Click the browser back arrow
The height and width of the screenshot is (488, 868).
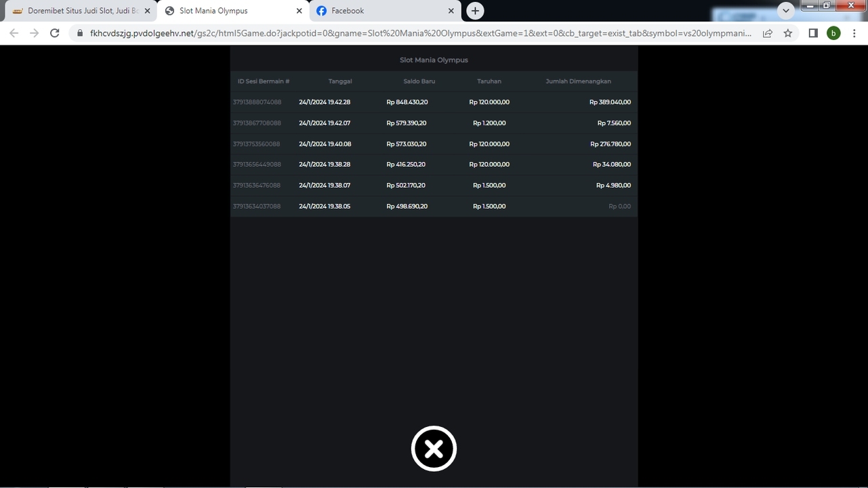(14, 33)
